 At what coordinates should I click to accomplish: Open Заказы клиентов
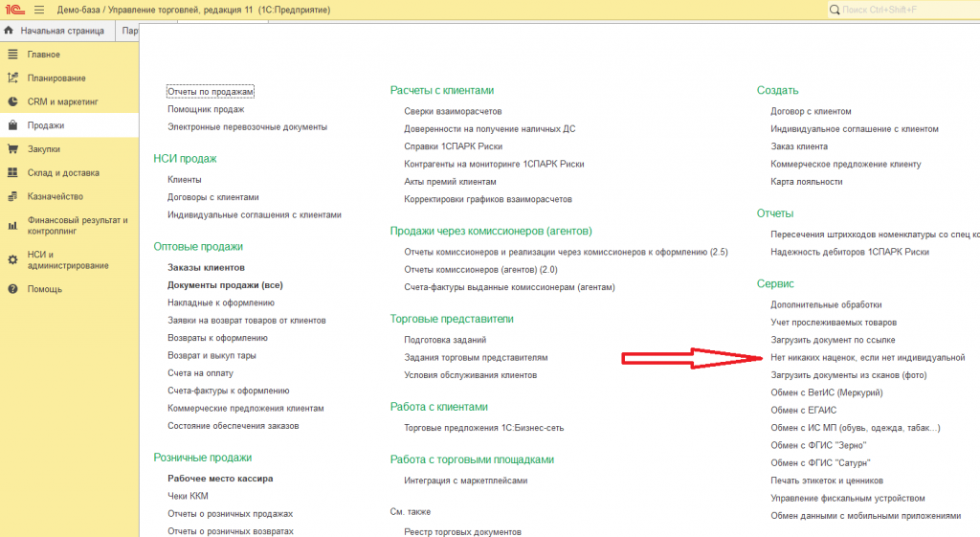pos(206,267)
